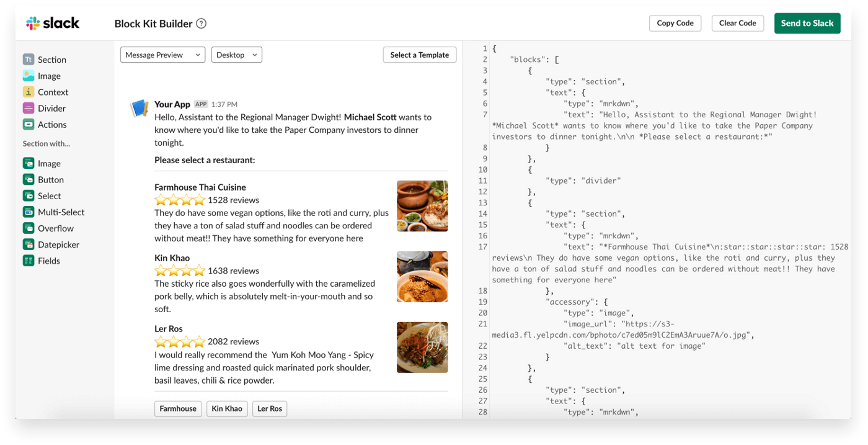Screen dimensions: 868x445
Task: Open the Message Preview dropdown
Action: tap(163, 55)
